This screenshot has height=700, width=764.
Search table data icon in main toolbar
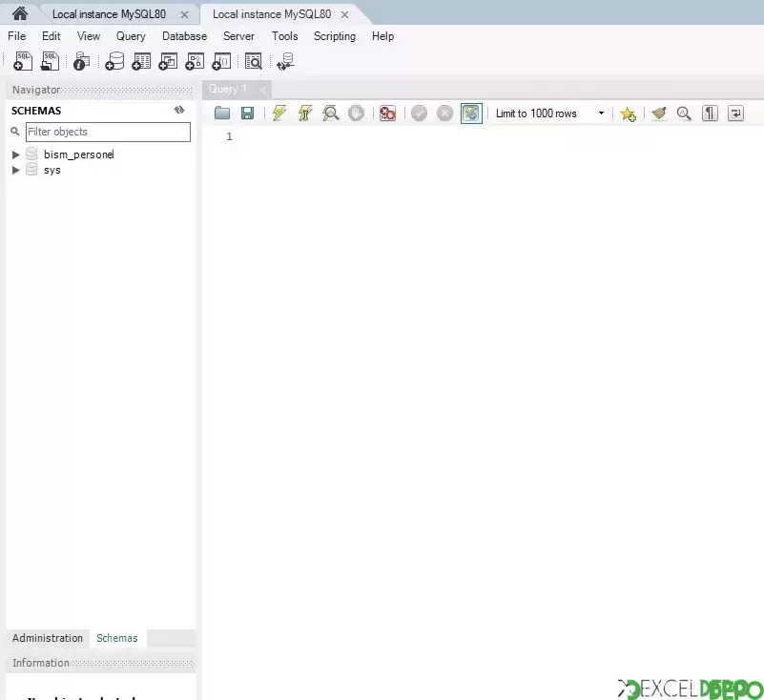254,61
